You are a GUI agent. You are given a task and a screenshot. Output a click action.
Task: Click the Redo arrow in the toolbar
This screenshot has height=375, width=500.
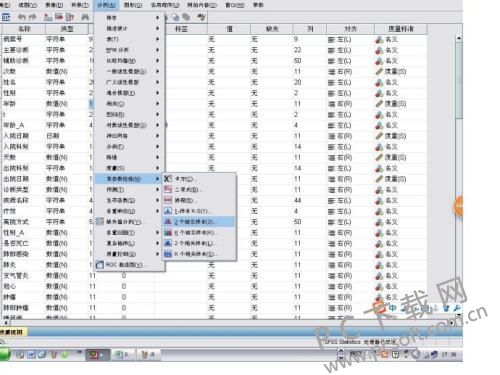coord(33,17)
